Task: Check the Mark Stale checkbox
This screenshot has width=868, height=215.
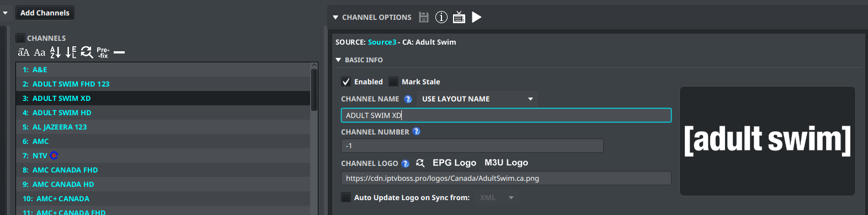Action: pyautogui.click(x=393, y=82)
